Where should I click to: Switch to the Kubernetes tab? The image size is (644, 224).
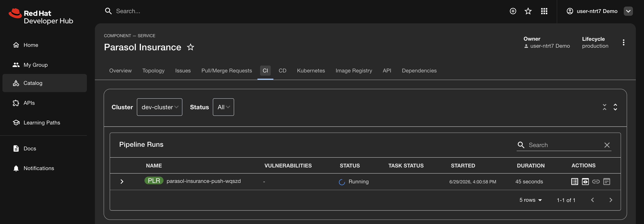click(311, 71)
